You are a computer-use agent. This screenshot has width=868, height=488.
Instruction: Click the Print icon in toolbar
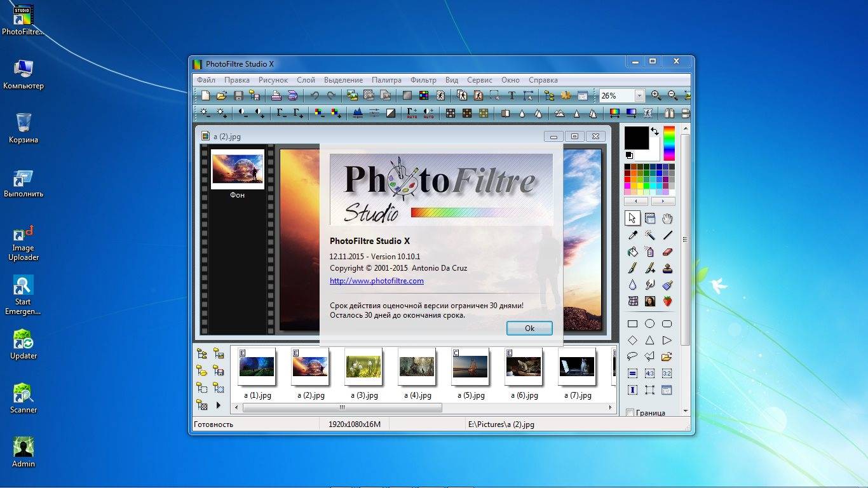[x=276, y=95]
